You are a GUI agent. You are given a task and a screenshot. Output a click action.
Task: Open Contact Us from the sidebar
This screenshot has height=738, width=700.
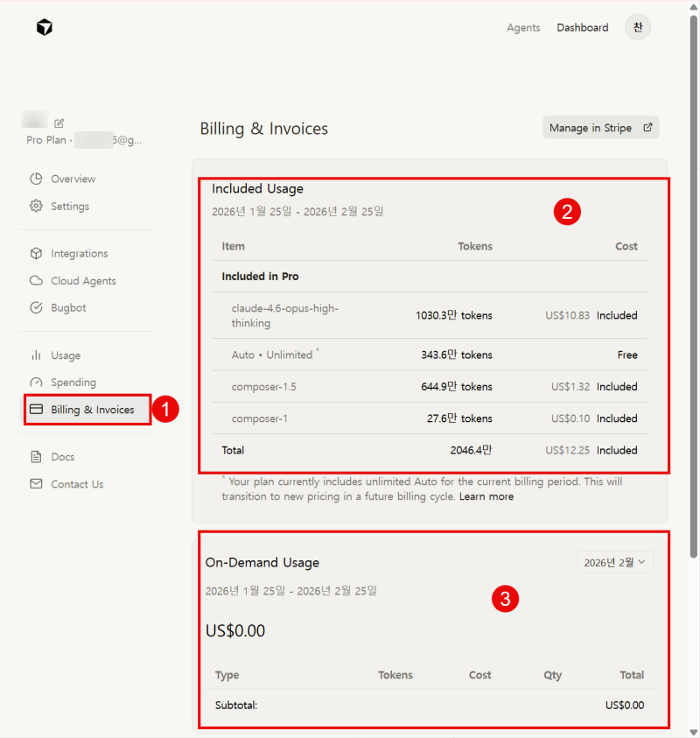(x=77, y=484)
